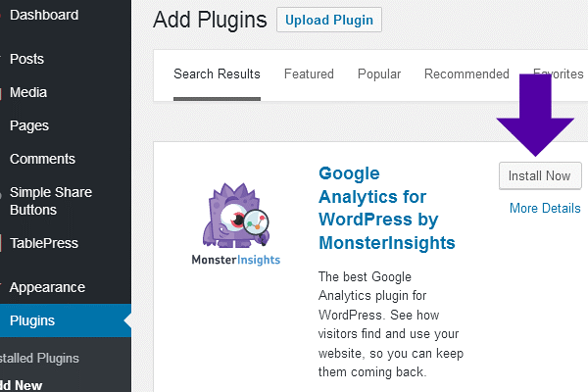Viewport: 588px width, 392px height.
Task: Open Simple Share Buttons settings
Action: (x=46, y=201)
